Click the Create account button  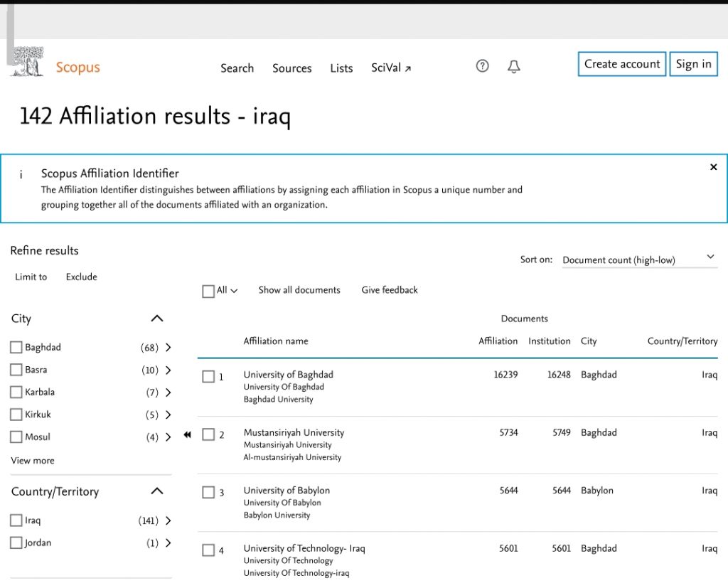click(x=621, y=64)
